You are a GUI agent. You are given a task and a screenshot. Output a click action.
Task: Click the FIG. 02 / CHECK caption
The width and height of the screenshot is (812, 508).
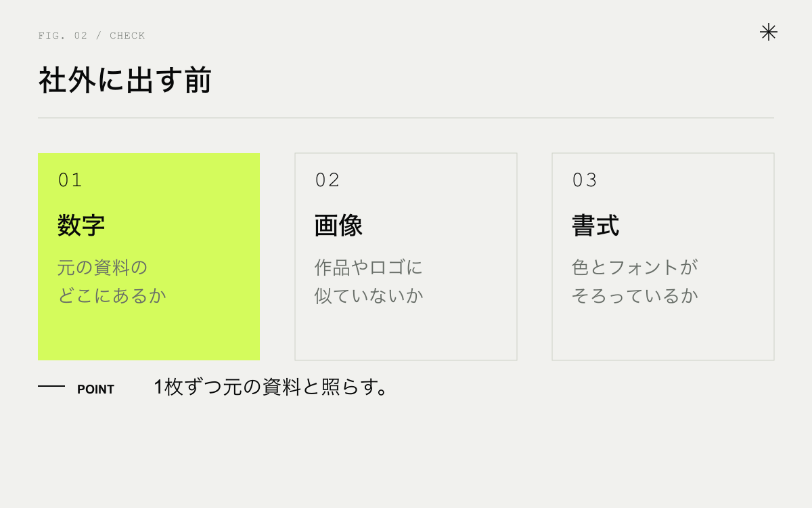91,36
